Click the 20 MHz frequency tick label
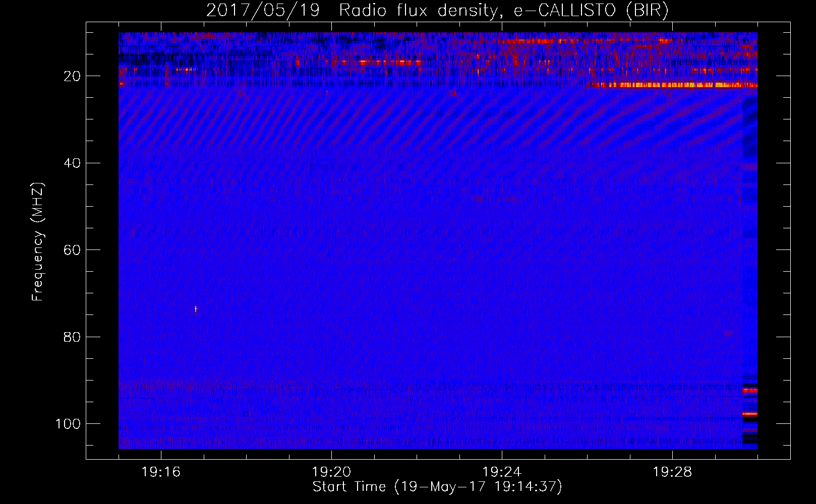The height and width of the screenshot is (504, 816). point(72,76)
